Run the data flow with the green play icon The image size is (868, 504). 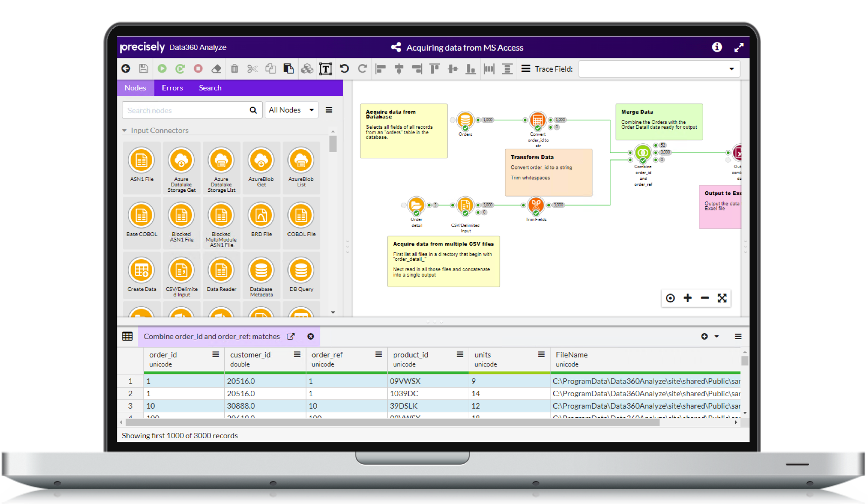click(162, 68)
